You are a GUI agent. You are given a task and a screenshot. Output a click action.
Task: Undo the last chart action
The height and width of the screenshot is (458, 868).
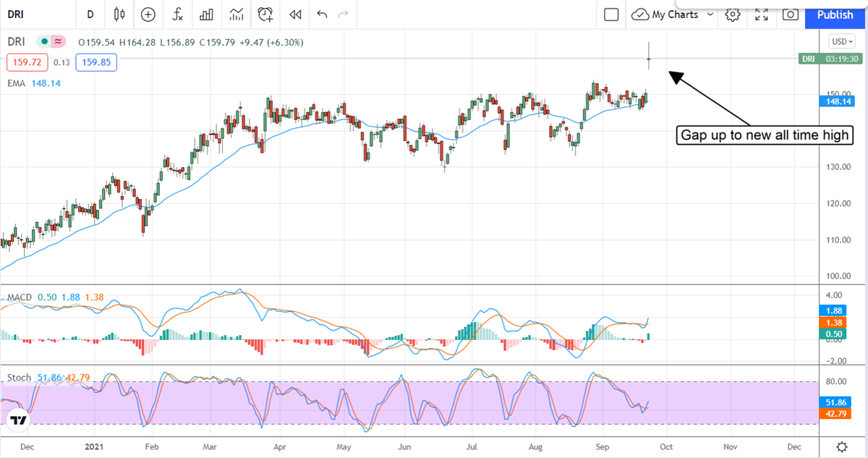pyautogui.click(x=322, y=14)
